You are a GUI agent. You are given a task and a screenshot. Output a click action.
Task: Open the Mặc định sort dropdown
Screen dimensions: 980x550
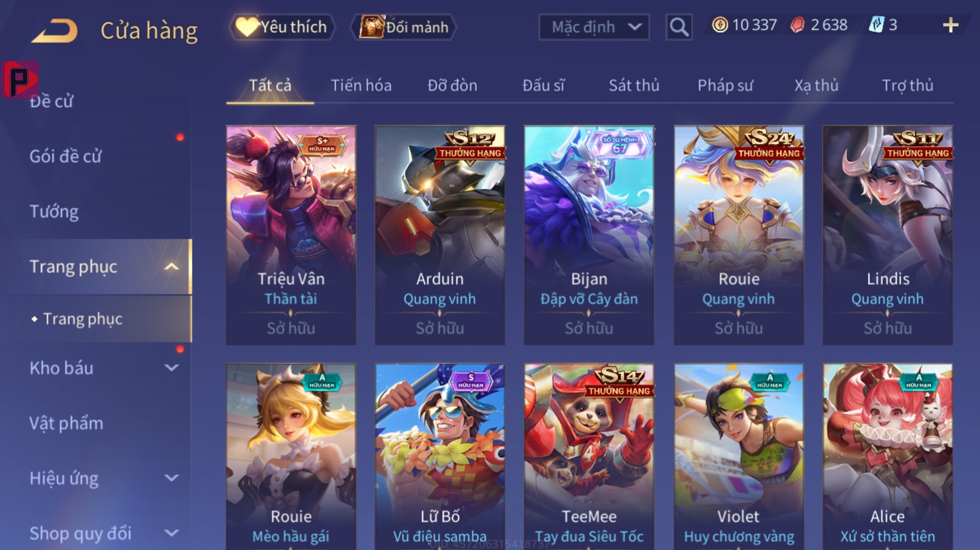point(594,27)
